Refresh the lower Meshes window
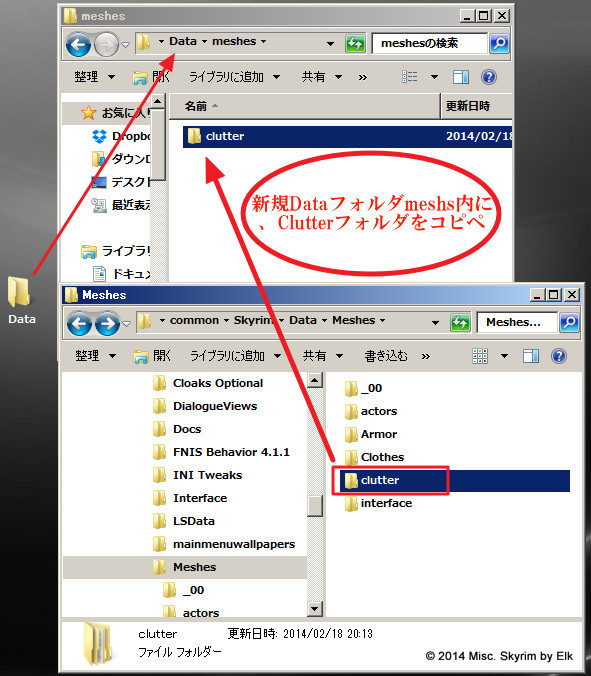 (x=460, y=322)
